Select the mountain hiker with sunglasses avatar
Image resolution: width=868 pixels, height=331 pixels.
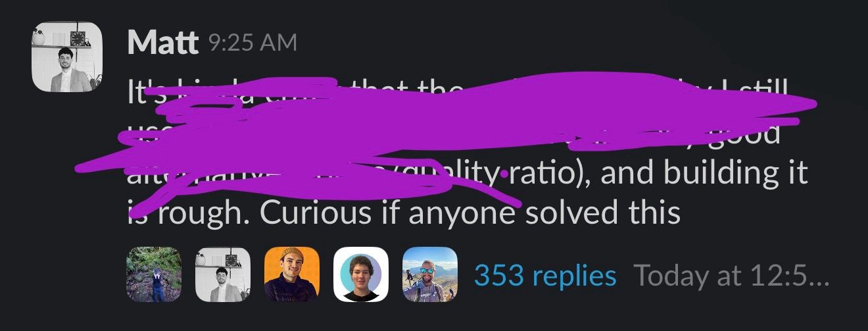pyautogui.click(x=430, y=274)
